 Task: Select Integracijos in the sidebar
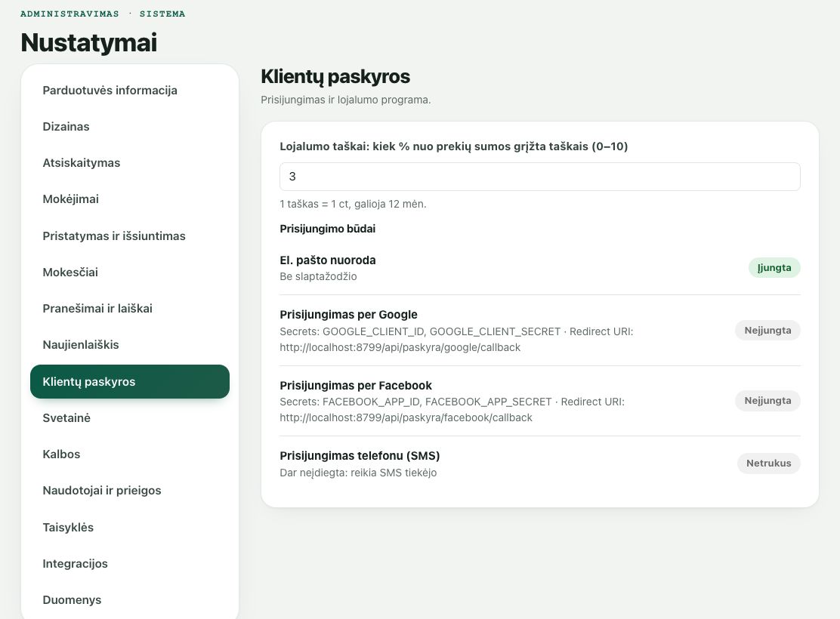coord(130,563)
